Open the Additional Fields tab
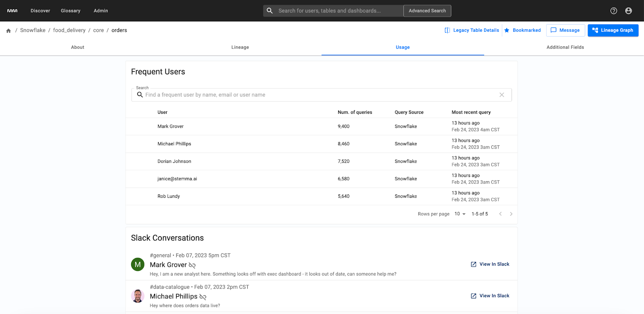 click(565, 48)
